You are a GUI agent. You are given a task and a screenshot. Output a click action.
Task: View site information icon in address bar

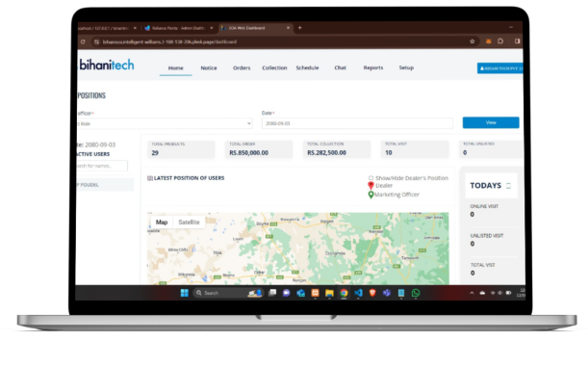point(97,41)
